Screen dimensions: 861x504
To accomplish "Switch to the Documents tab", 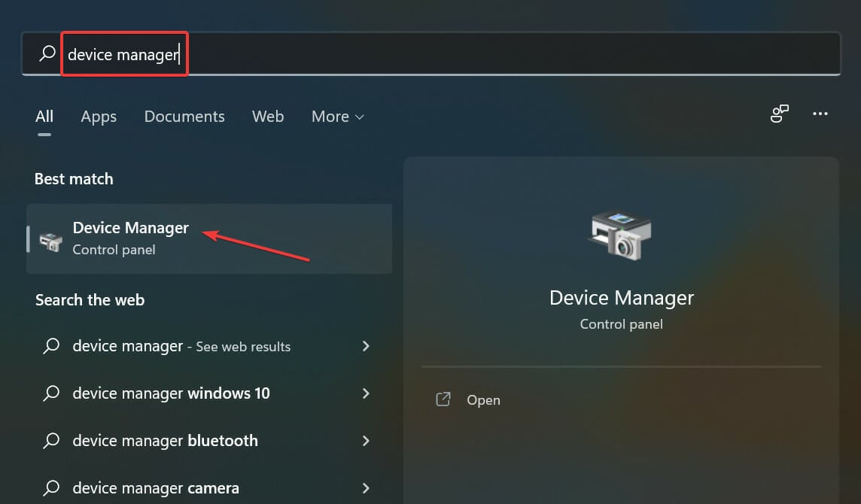I will (x=184, y=117).
